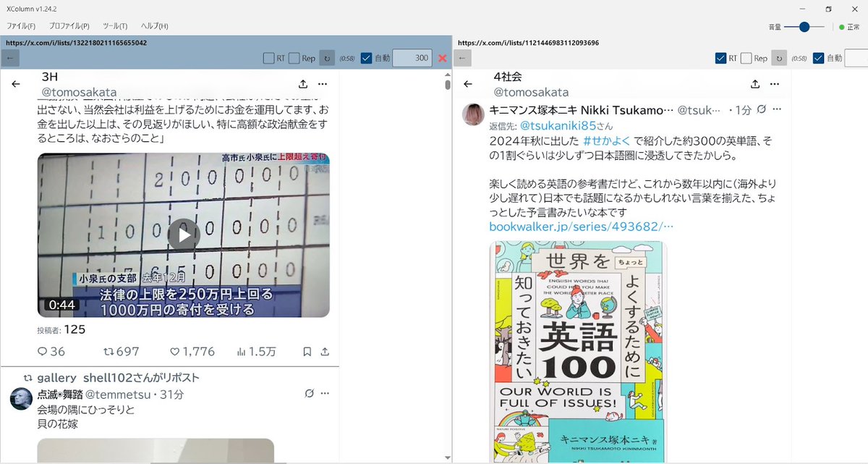Repost the tweet with 697 reposts
Viewport: 868px width, 464px height.
[121, 352]
